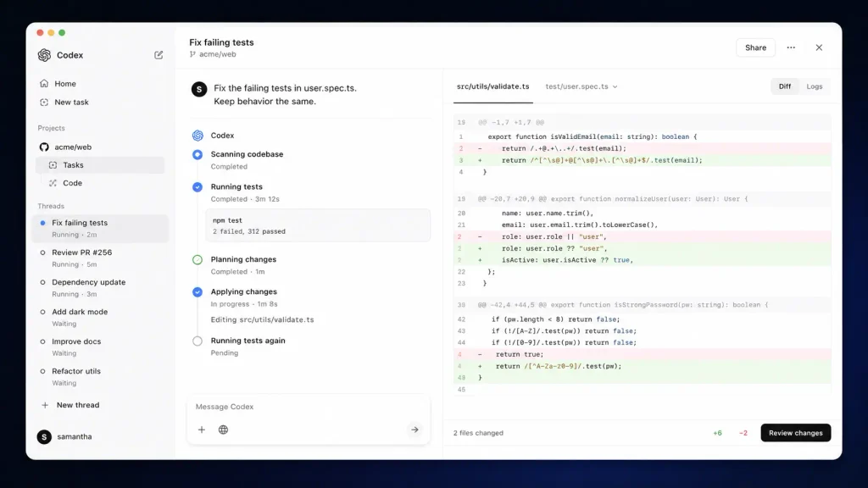Open samantha's user profile
The height and width of the screenshot is (488, 868).
click(64, 436)
